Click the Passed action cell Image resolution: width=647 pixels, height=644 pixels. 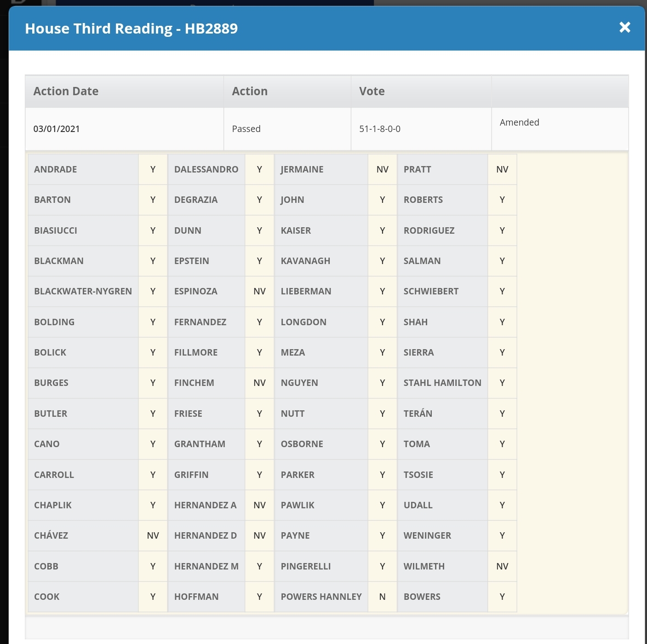click(287, 129)
